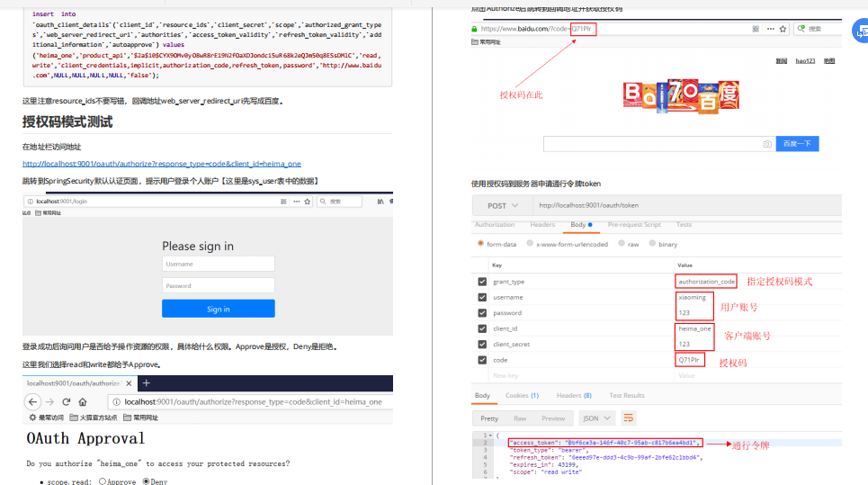Click the star bookmark icon on the login page
The width and height of the screenshot is (868, 485).
(308, 202)
